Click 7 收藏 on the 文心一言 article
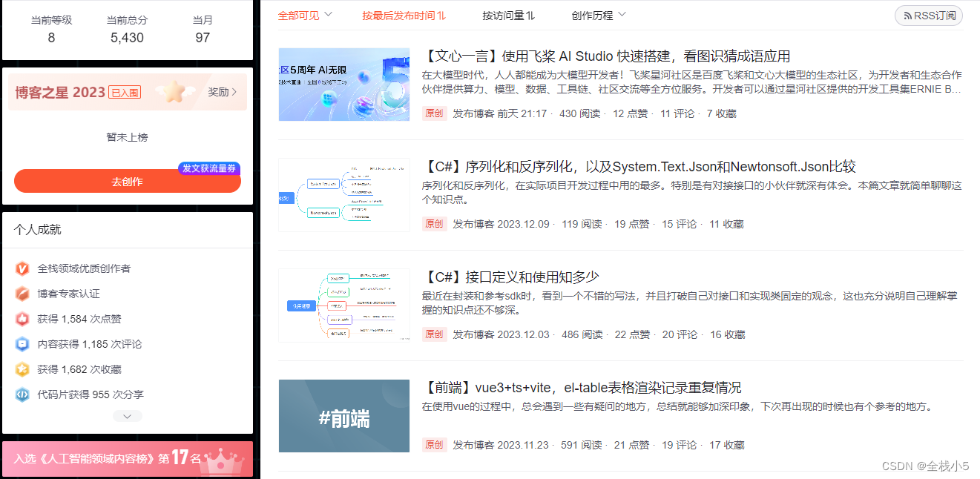 click(721, 113)
